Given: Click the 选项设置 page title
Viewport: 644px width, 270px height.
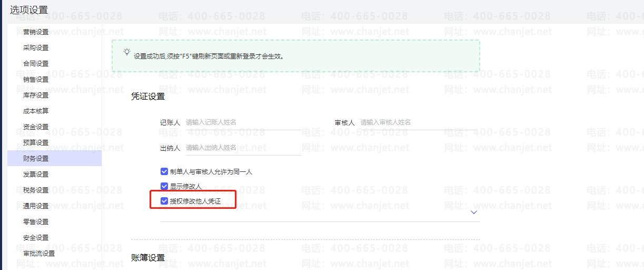Looking at the screenshot, I should pos(29,10).
